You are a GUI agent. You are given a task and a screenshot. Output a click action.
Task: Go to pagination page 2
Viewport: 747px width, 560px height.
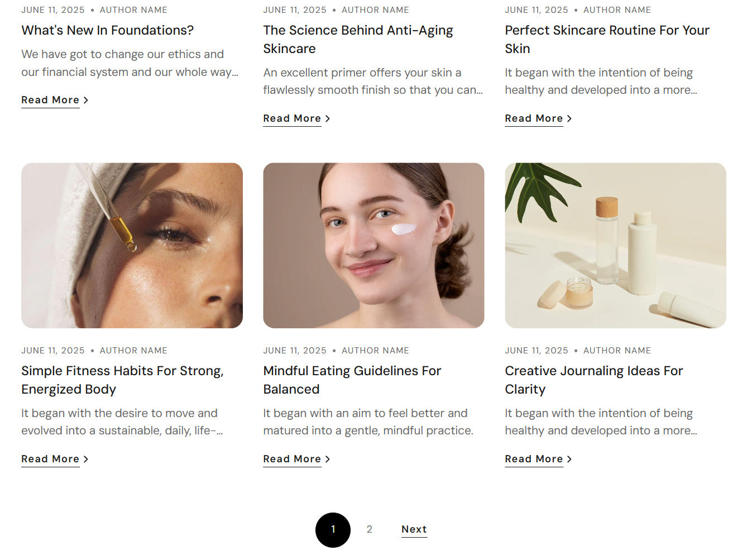pyautogui.click(x=369, y=529)
